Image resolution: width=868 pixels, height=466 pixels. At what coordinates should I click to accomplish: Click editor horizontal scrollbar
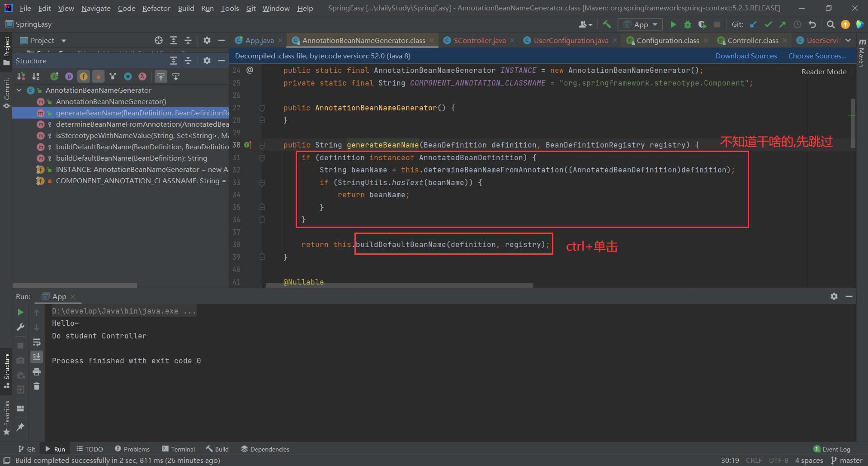(x=399, y=285)
